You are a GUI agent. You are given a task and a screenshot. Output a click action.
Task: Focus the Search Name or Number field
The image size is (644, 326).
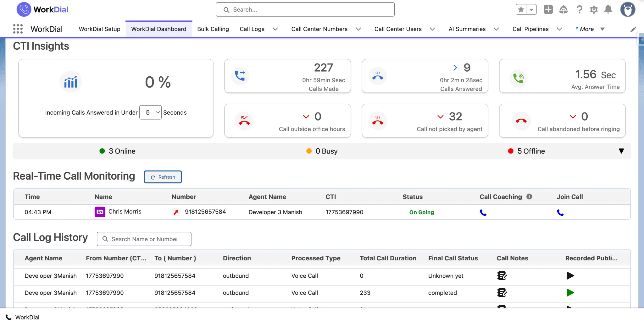tap(144, 239)
